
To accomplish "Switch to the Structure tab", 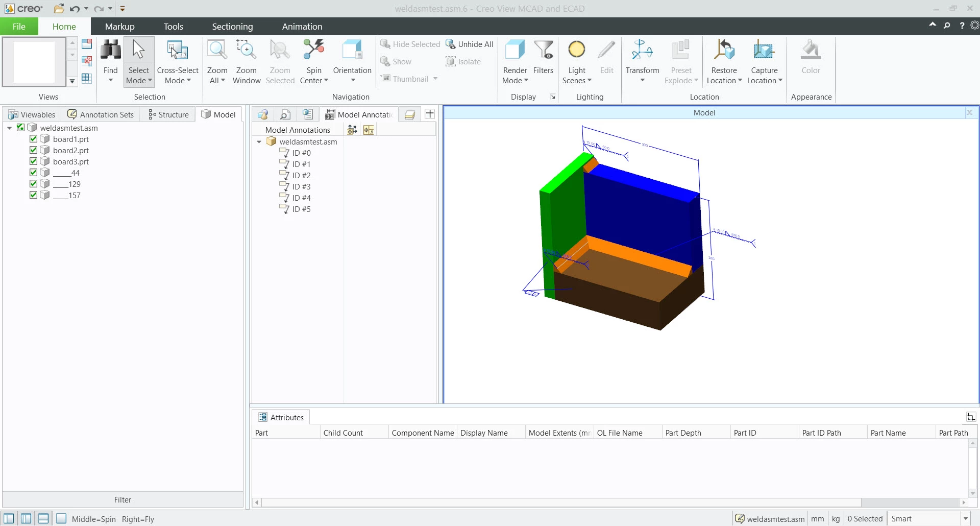I will [x=168, y=114].
